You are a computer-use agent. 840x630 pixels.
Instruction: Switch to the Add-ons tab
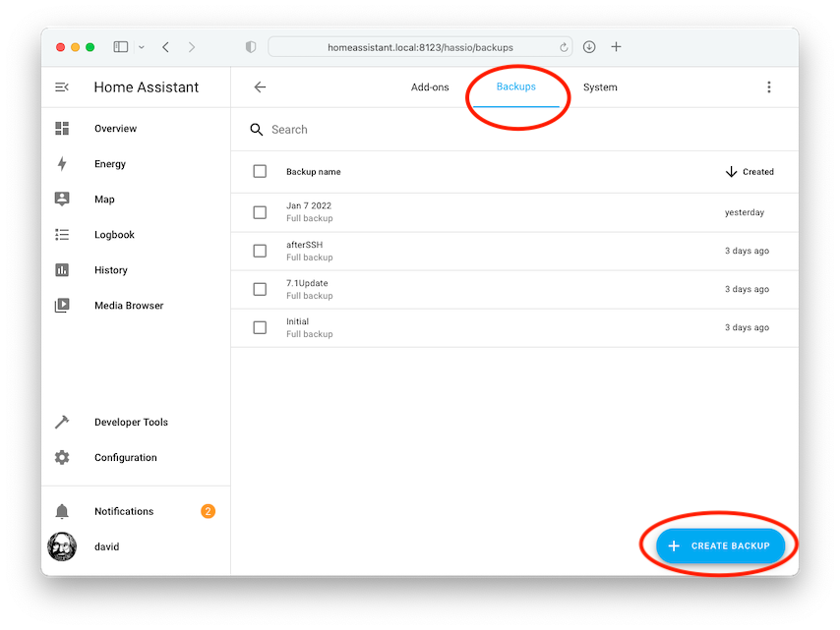(x=430, y=87)
